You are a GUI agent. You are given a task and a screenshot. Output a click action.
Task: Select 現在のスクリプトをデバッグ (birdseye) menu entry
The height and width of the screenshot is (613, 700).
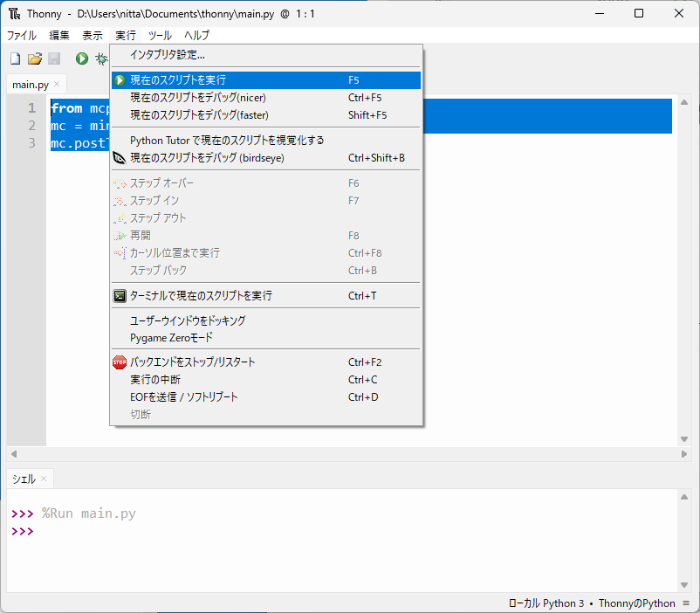pyautogui.click(x=207, y=158)
